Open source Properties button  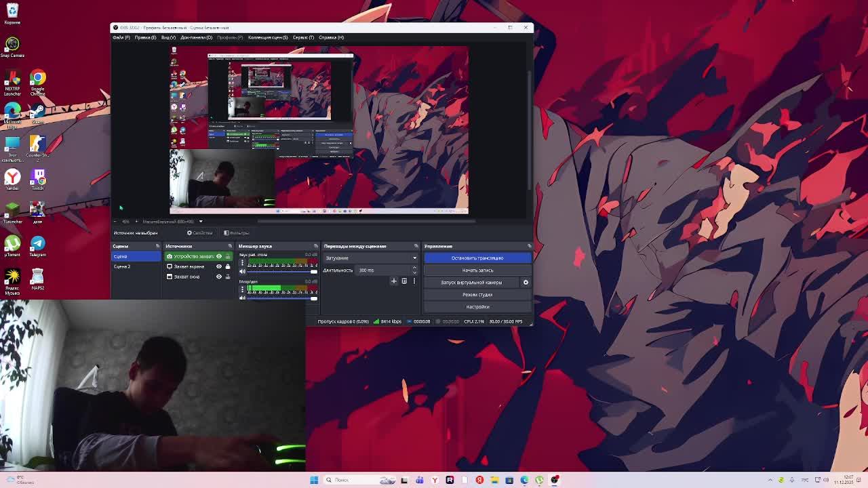pos(199,232)
